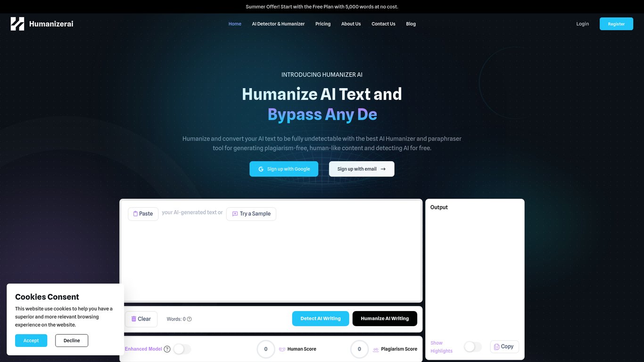Click the Human Score value circle

pyautogui.click(x=266, y=349)
